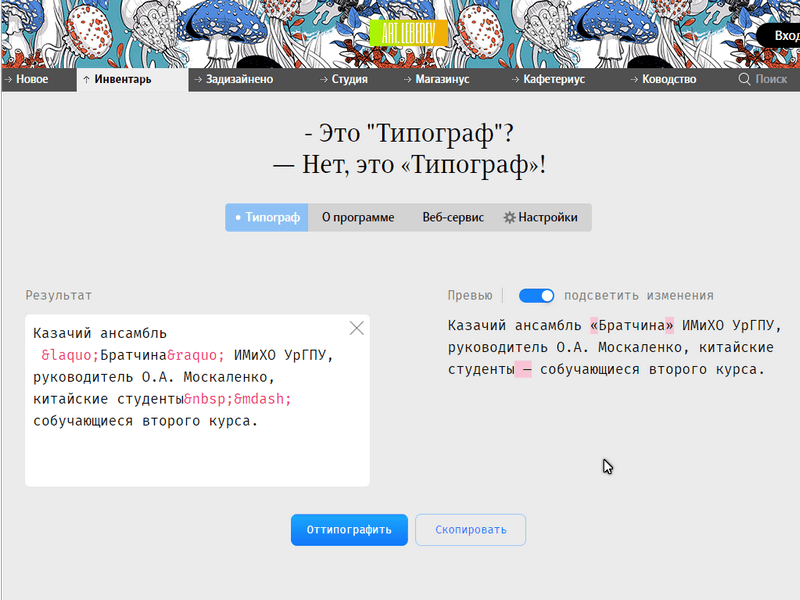The width and height of the screenshot is (800, 600).
Task: Click the search magnifier icon
Action: point(744,79)
